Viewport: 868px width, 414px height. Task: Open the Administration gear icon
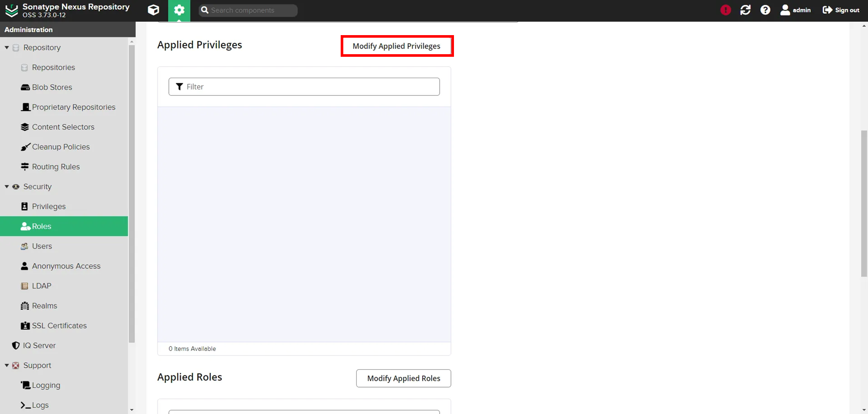tap(179, 10)
